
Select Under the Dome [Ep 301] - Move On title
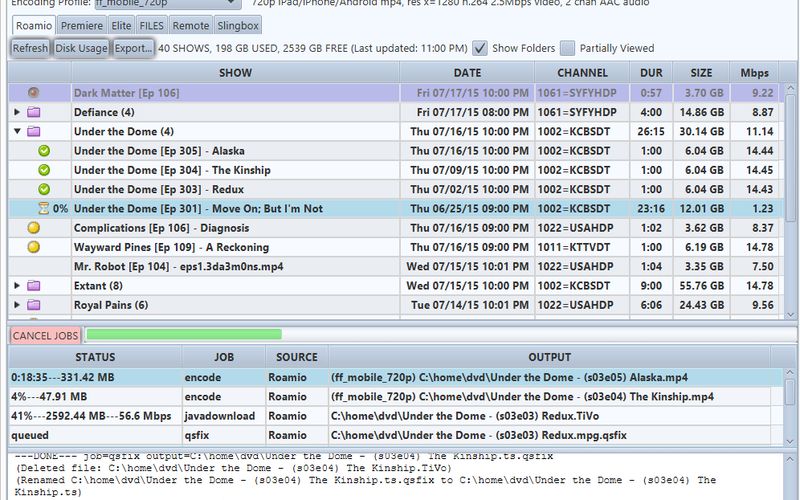[x=198, y=209]
